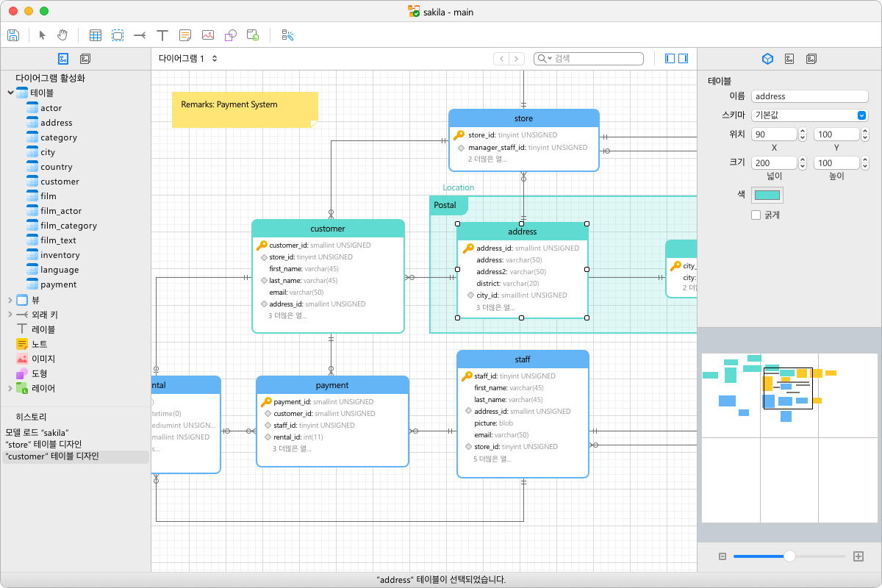Select the shape drawing tool

(x=229, y=35)
